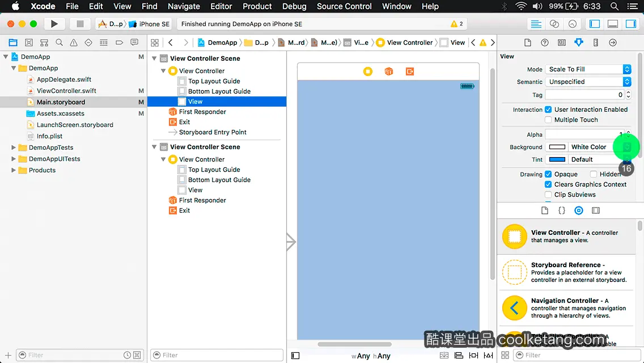Screen dimensions: 644x363
Task: Enable Clip Subviews checkbox
Action: (x=548, y=195)
